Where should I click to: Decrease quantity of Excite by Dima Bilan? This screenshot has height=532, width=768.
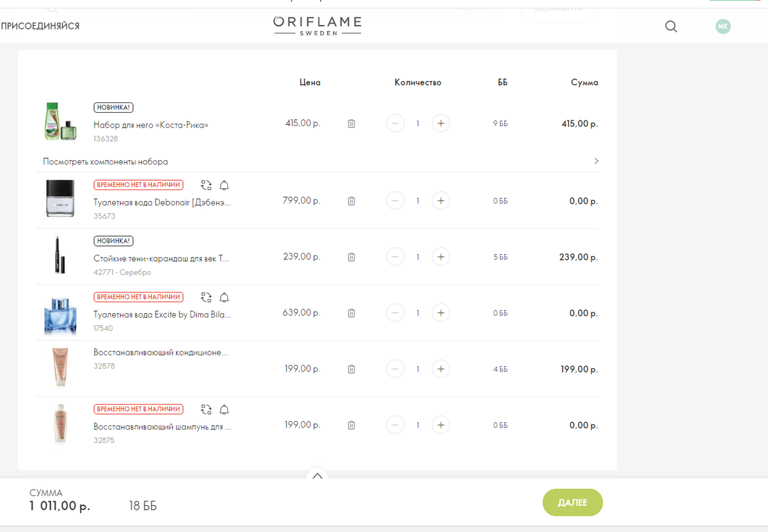pos(396,313)
